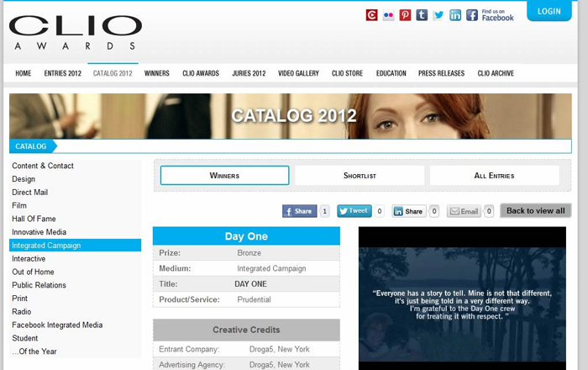
Task: Select ...Of the Year category
Action: point(34,351)
